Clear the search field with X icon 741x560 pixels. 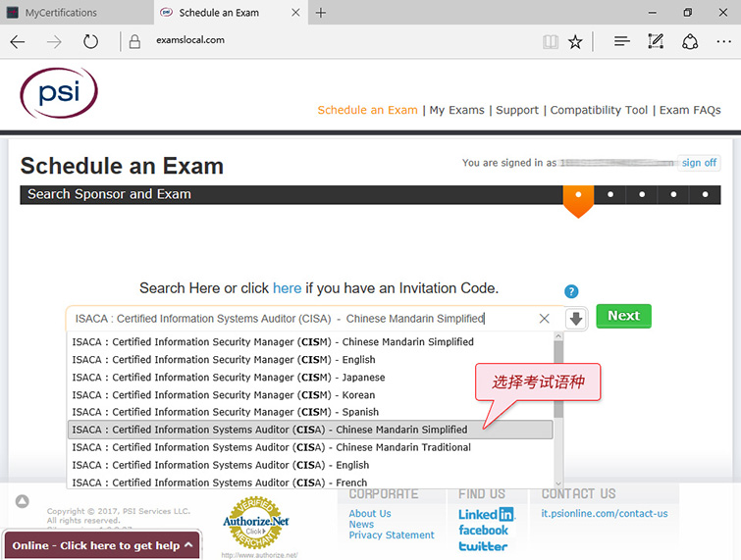544,319
